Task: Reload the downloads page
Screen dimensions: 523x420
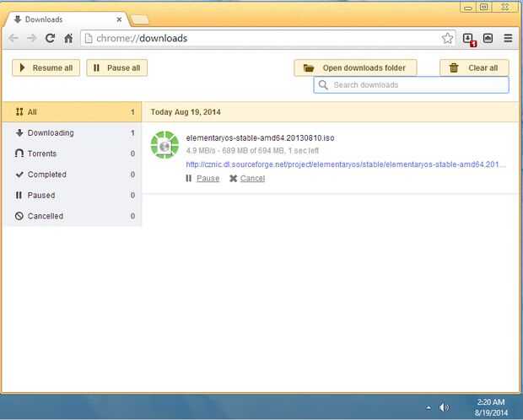Action: [x=50, y=38]
